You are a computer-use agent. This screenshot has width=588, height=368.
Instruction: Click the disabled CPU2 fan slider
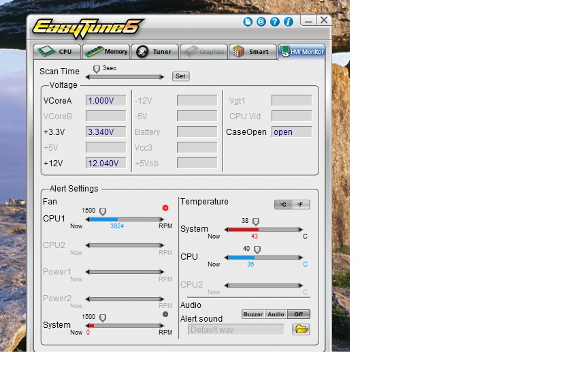coord(125,245)
